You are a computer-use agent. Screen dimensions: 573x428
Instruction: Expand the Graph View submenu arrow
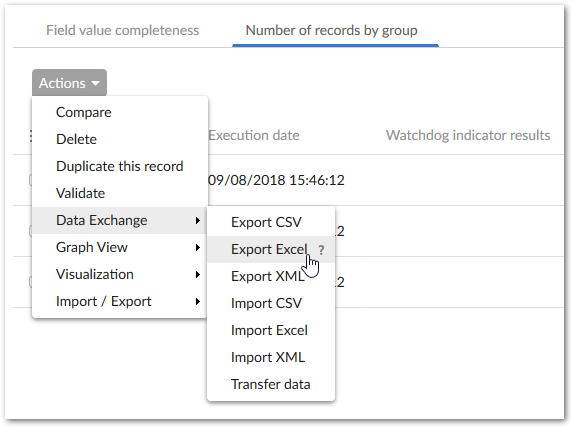(x=197, y=247)
